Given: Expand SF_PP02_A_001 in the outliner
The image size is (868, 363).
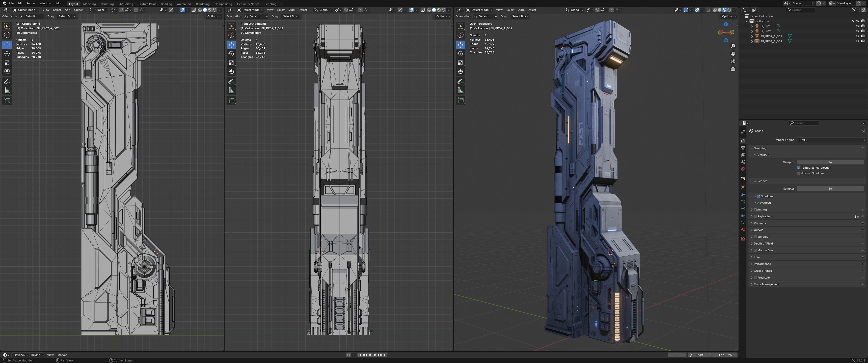Looking at the screenshot, I should coord(752,36).
